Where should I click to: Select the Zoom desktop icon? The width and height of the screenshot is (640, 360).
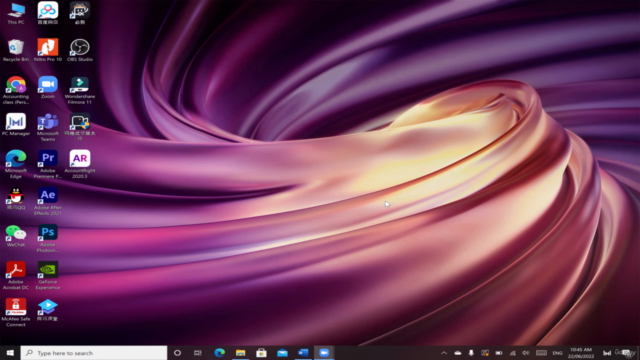click(x=48, y=87)
